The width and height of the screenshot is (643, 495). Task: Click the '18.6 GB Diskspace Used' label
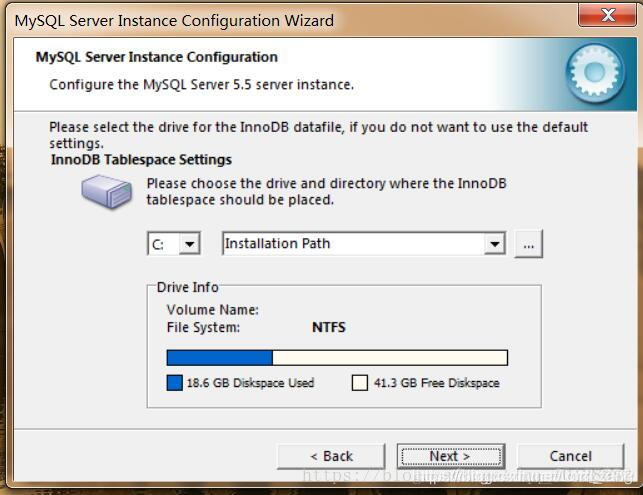[x=250, y=383]
